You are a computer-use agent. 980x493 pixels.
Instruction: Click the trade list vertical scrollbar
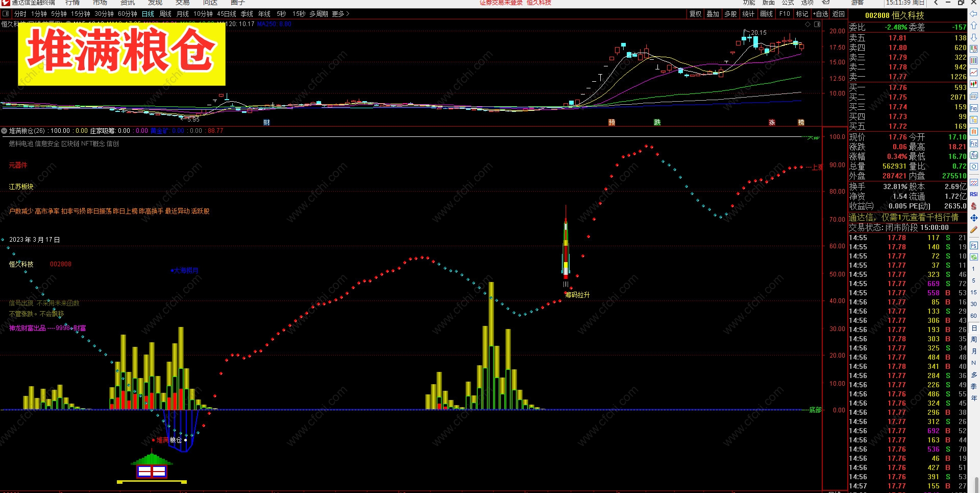click(x=977, y=484)
